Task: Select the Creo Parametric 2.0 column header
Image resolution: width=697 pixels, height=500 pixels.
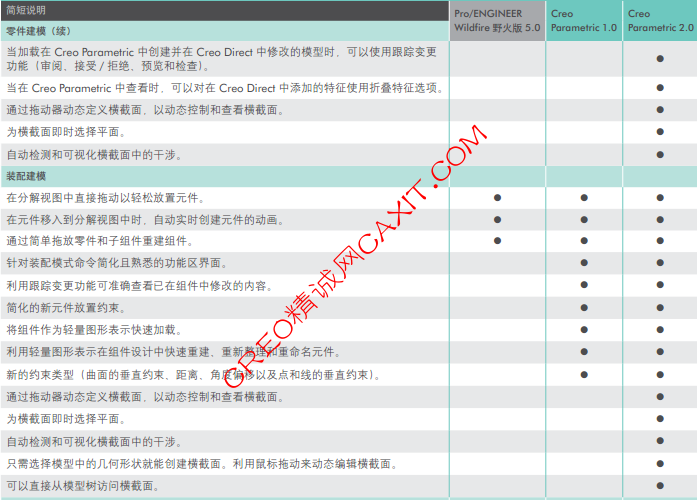Action: point(660,21)
